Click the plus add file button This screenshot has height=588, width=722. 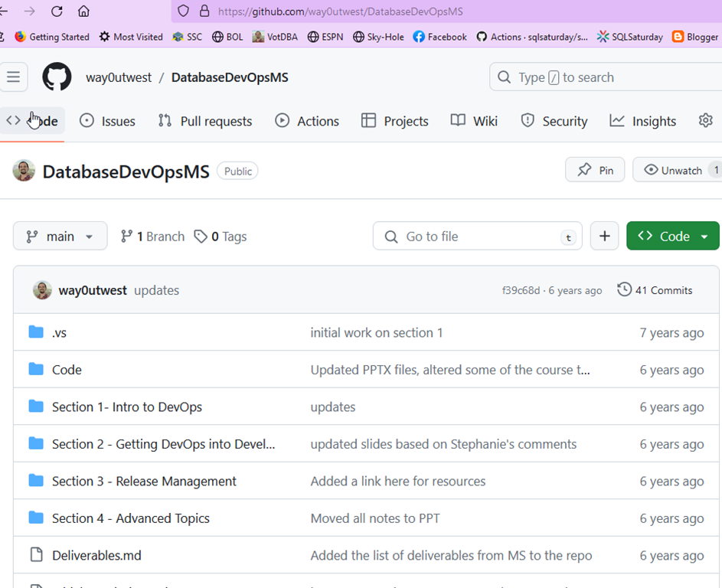(x=604, y=237)
